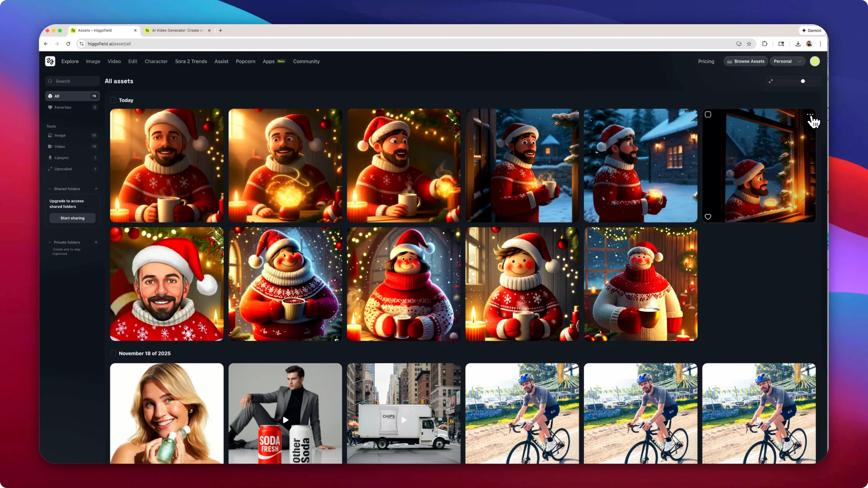868x488 pixels.
Task: Favorite the snowy window image with the heart
Action: [708, 216]
